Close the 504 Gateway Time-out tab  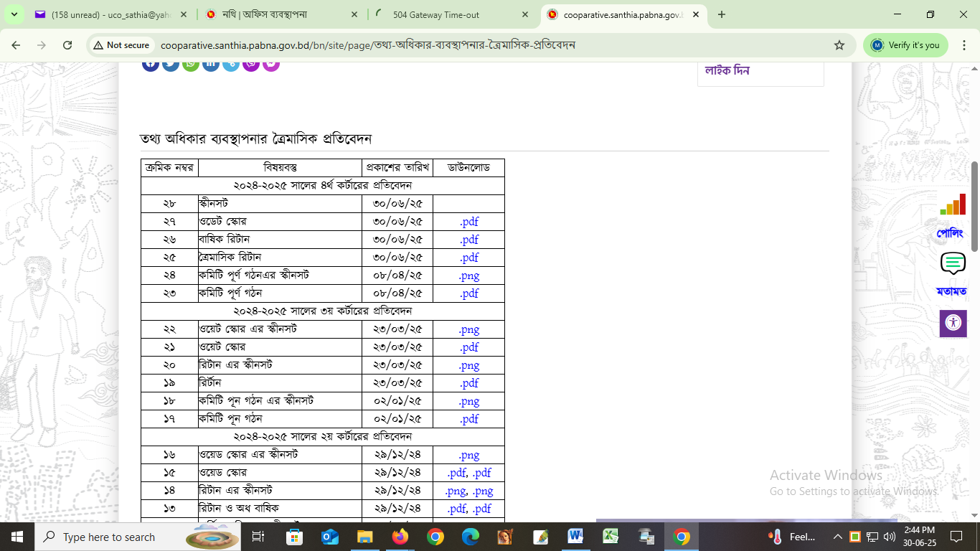(x=525, y=14)
